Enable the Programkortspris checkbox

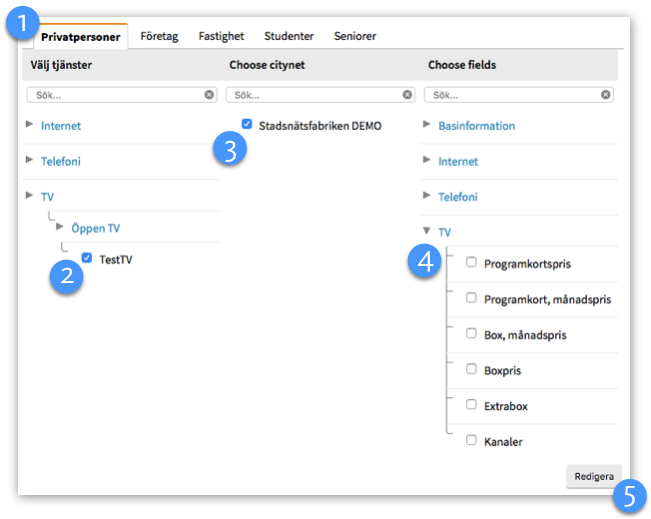(471, 262)
